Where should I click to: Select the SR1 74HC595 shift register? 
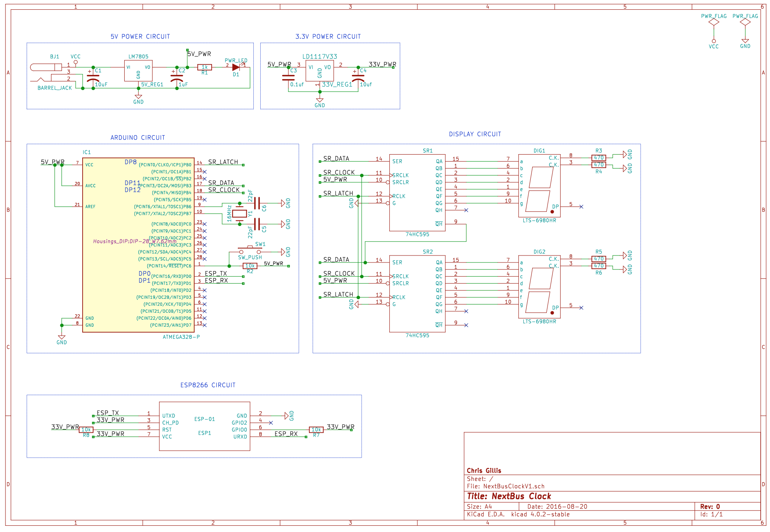click(417, 193)
